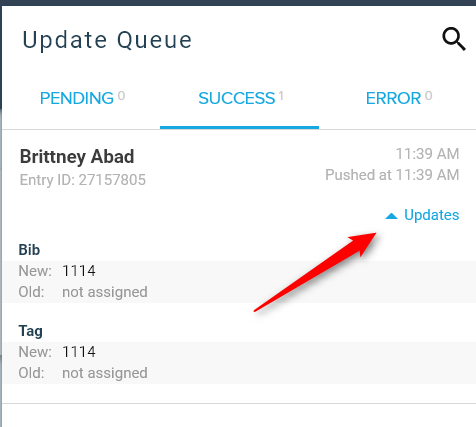Open search with the magnifying glass icon
Viewport: 476px width, 427px height.
point(454,39)
